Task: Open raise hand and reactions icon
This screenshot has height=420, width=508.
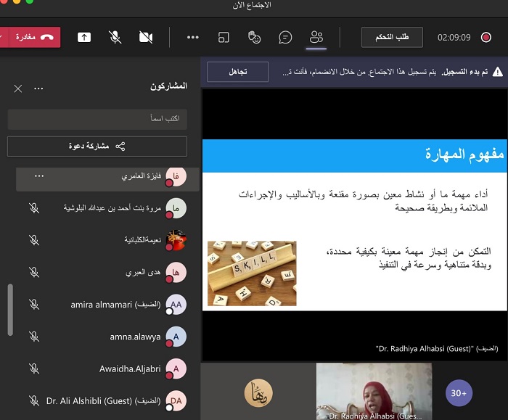Action: pos(254,37)
